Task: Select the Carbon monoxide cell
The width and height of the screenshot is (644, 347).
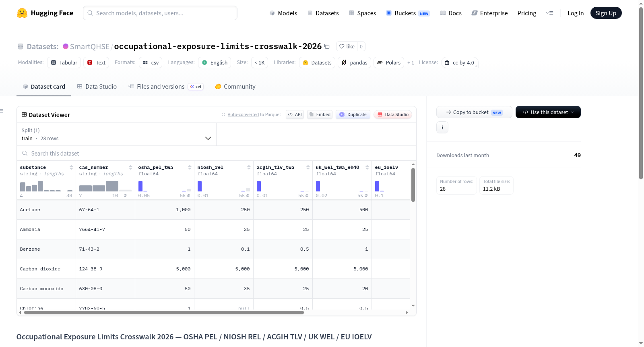Action: (46, 289)
